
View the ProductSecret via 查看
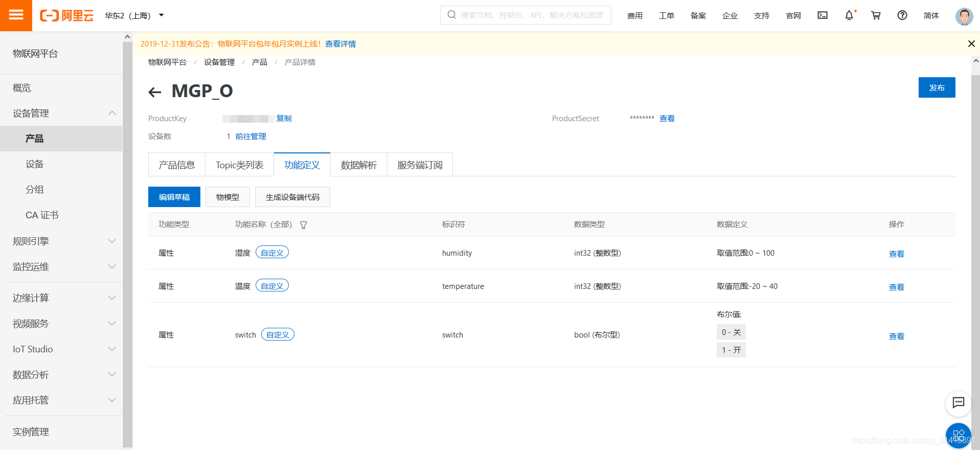click(667, 119)
